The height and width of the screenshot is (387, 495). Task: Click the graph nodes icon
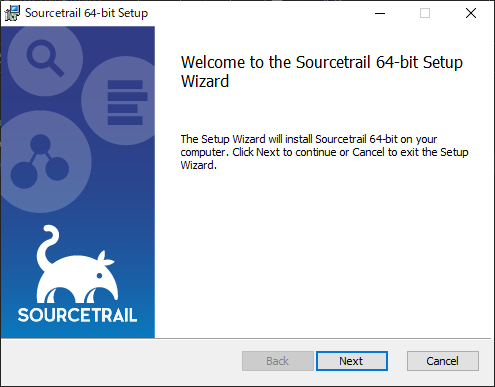click(x=40, y=161)
